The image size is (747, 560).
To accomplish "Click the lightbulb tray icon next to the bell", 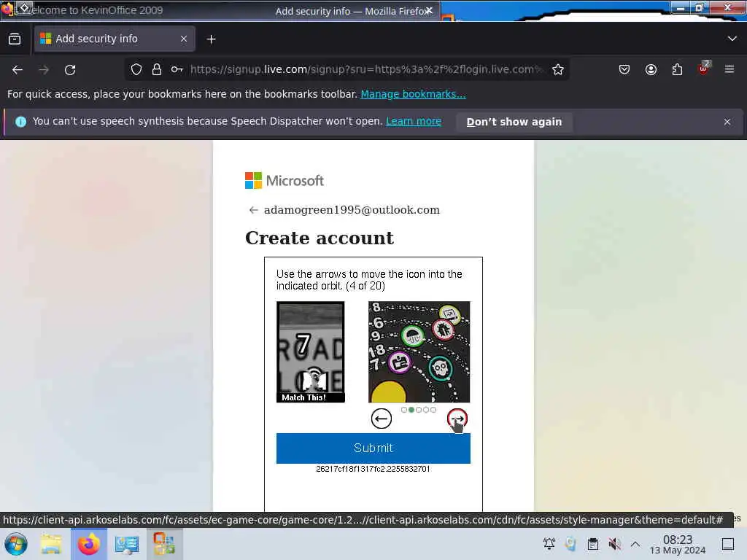I will 570,543.
